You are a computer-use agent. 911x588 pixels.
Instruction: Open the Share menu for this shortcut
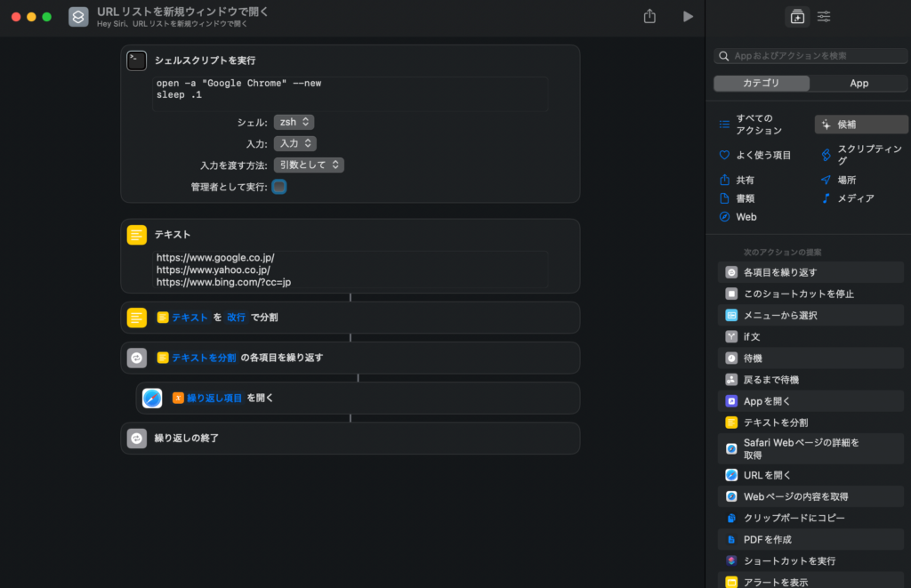pyautogui.click(x=649, y=15)
